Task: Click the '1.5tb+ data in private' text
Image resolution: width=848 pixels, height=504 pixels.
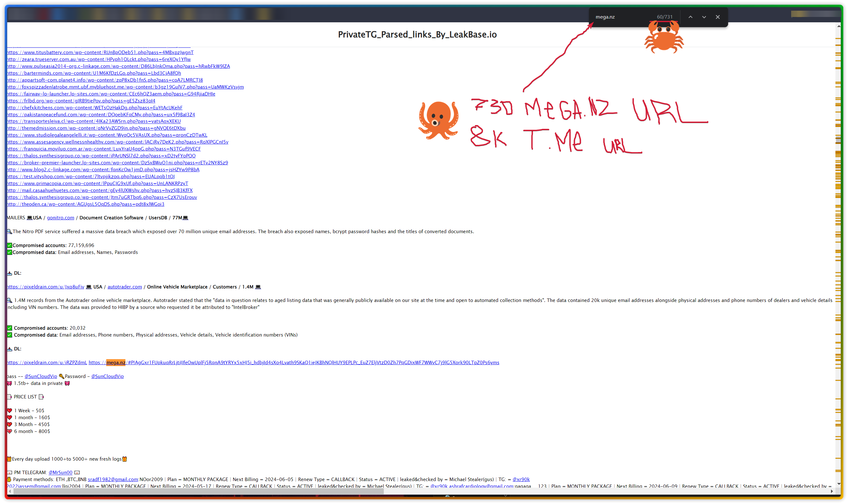Action: click(x=38, y=383)
